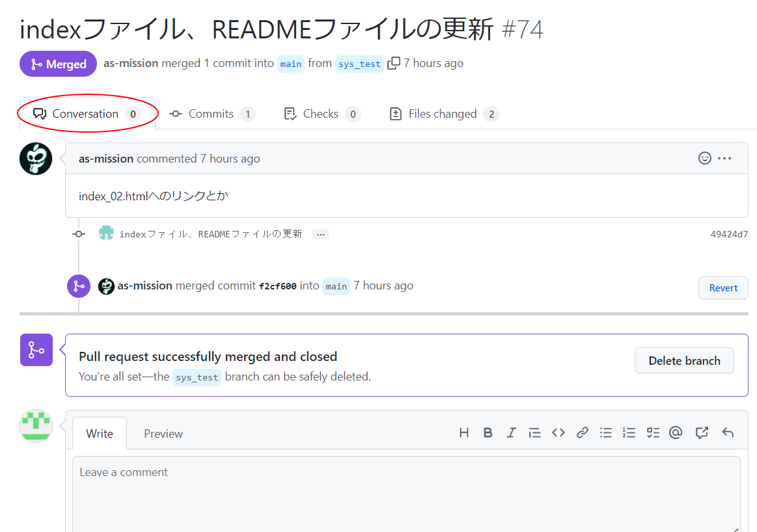Insert a link using the link icon

click(583, 433)
